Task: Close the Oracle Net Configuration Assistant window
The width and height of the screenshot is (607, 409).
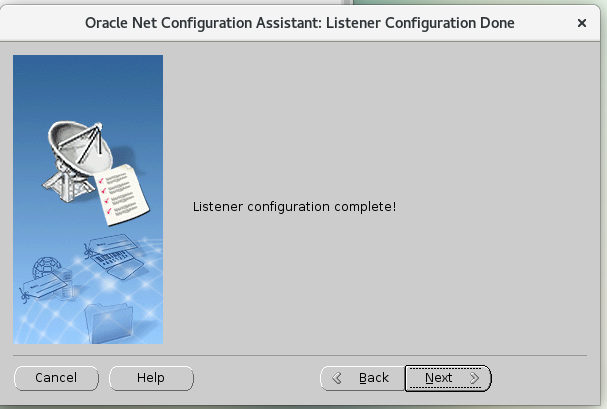Action: 582,21
